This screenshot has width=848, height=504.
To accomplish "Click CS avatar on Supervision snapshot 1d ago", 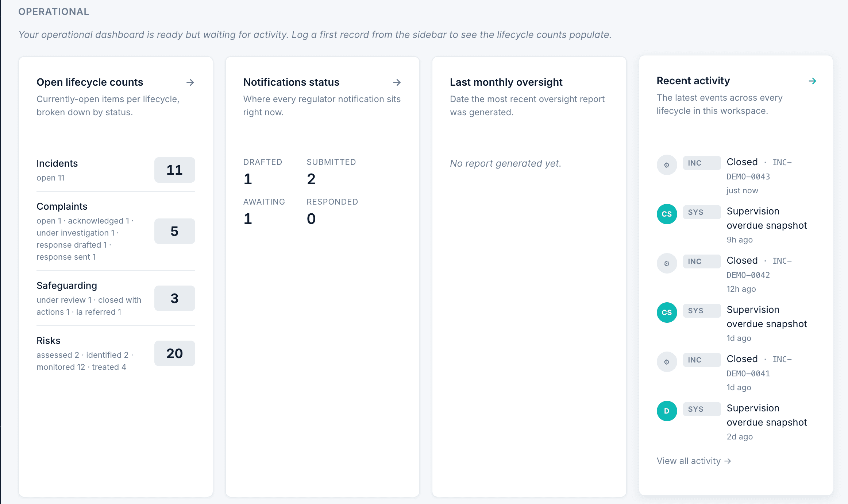I will coord(667,313).
